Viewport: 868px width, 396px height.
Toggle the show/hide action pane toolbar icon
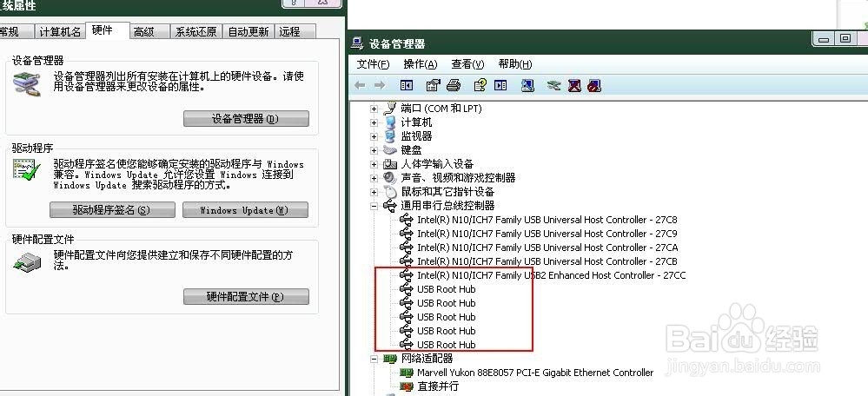[500, 85]
